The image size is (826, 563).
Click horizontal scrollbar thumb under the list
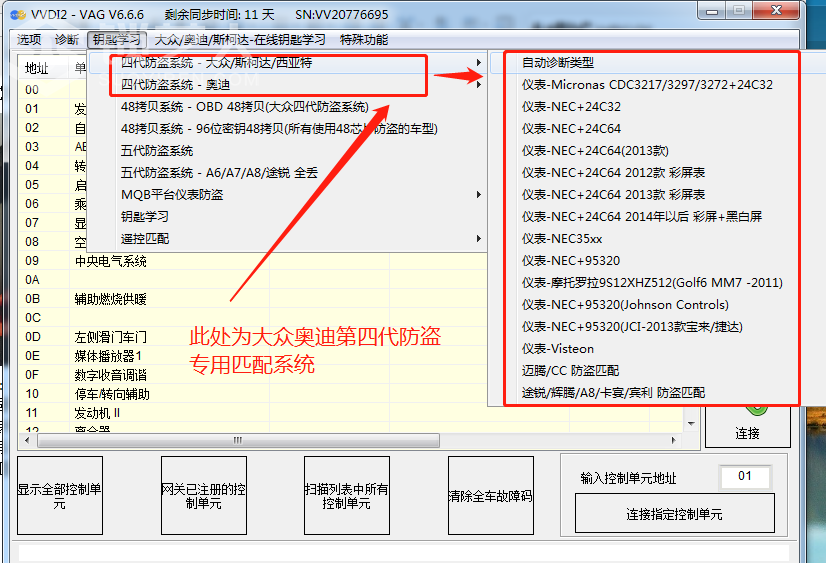pyautogui.click(x=238, y=440)
